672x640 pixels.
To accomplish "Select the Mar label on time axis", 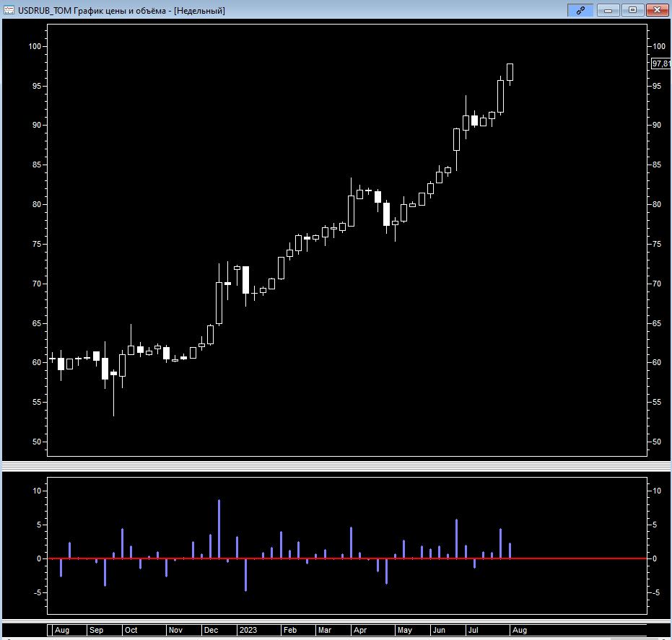I will pyautogui.click(x=325, y=630).
